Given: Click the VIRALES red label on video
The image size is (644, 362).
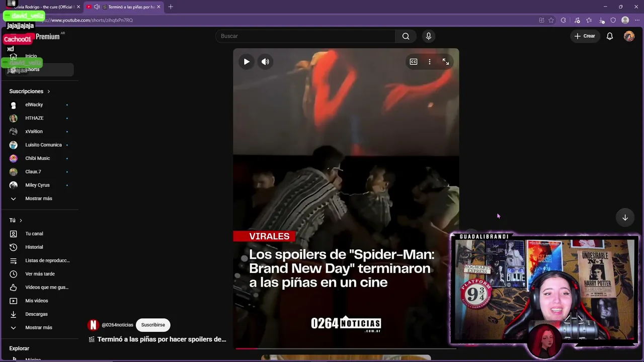Looking at the screenshot, I should [264, 236].
